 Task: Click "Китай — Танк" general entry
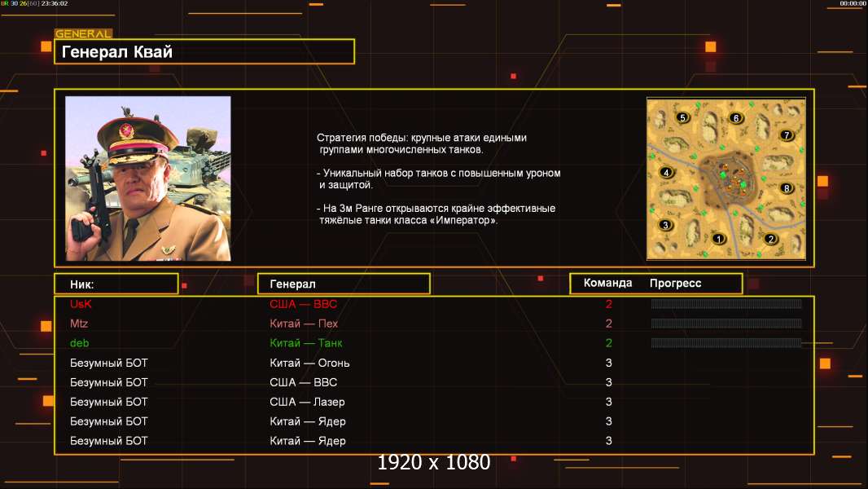point(306,343)
